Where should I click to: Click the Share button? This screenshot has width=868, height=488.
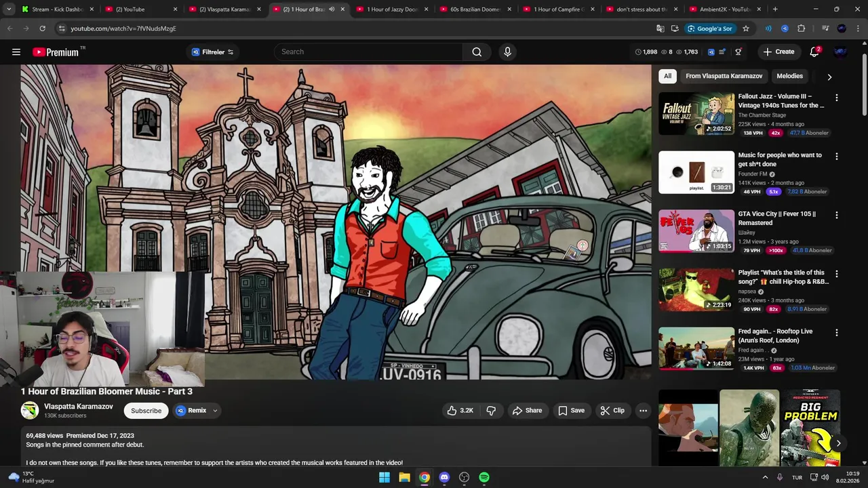pyautogui.click(x=527, y=410)
